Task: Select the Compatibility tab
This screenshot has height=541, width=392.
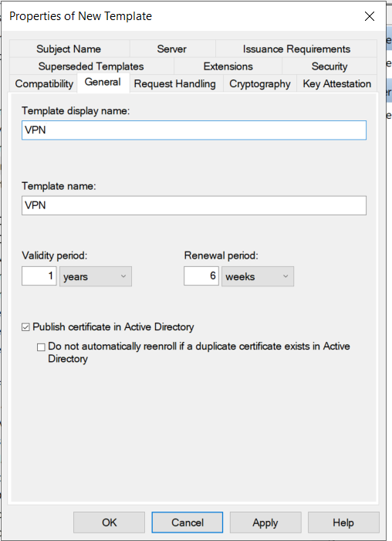Action: click(44, 83)
